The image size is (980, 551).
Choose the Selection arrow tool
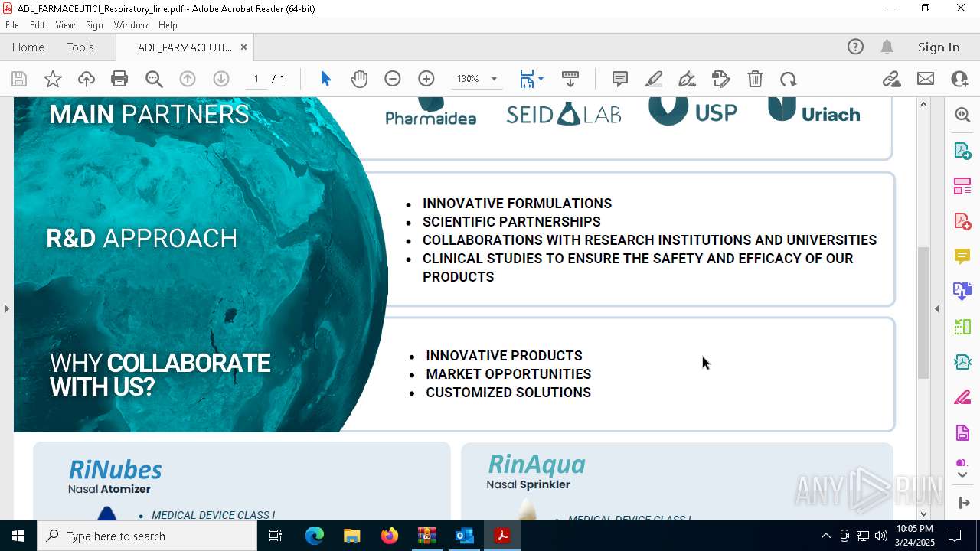[x=325, y=79]
